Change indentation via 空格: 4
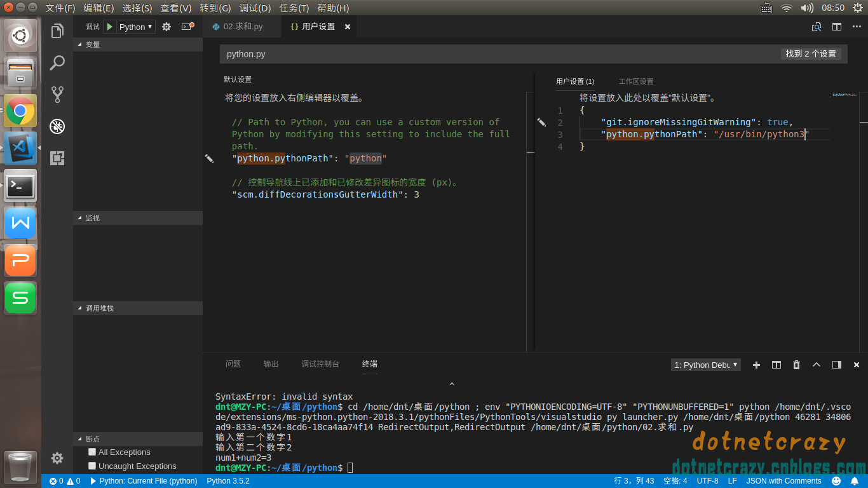The width and height of the screenshot is (868, 488). [x=675, y=481]
